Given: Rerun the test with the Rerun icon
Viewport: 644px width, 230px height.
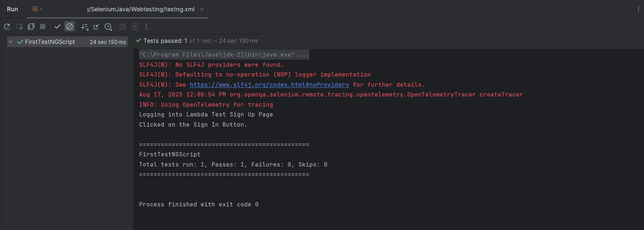Looking at the screenshot, I should pos(7,26).
